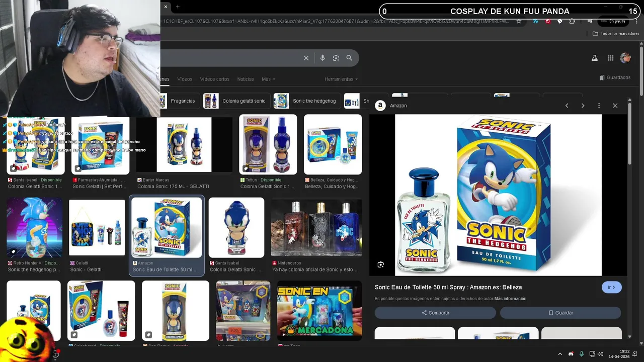This screenshot has height=362, width=644.
Task: Show next image in preview panel
Action: 583,106
